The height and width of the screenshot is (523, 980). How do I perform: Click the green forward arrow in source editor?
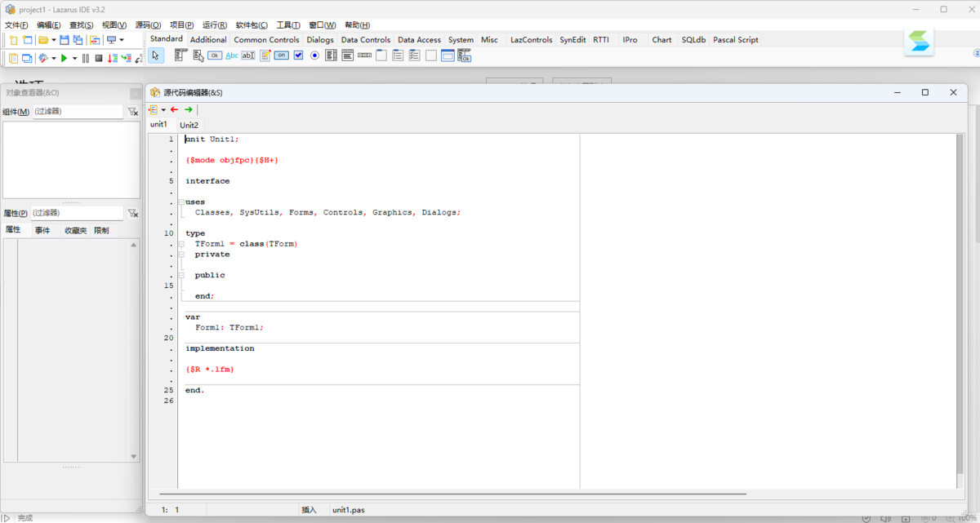pos(189,109)
